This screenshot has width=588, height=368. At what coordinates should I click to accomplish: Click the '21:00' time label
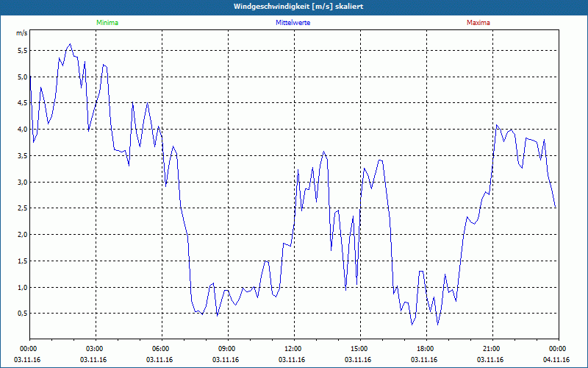(492, 349)
